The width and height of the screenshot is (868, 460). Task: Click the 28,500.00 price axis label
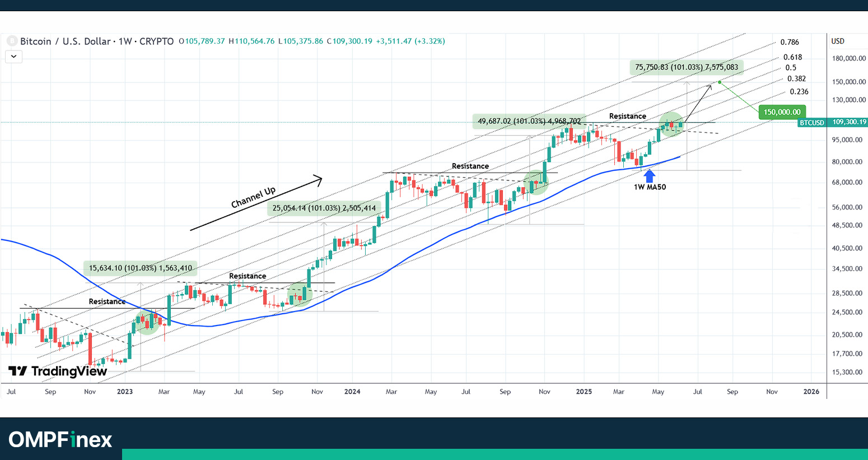point(847,294)
